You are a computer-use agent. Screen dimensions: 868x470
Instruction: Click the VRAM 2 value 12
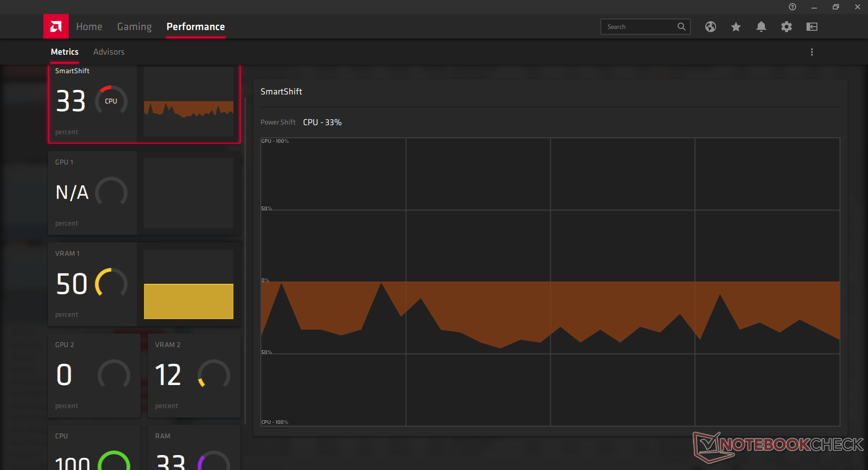click(168, 375)
